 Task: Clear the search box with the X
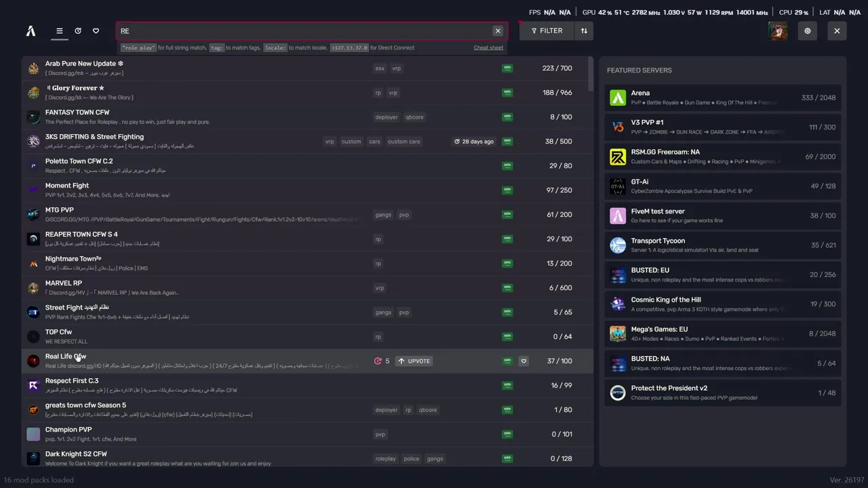coord(498,30)
